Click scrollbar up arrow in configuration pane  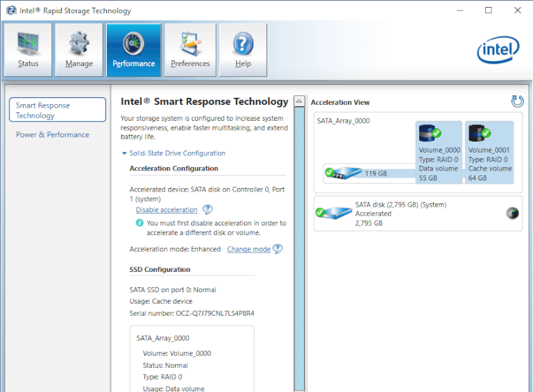click(299, 101)
